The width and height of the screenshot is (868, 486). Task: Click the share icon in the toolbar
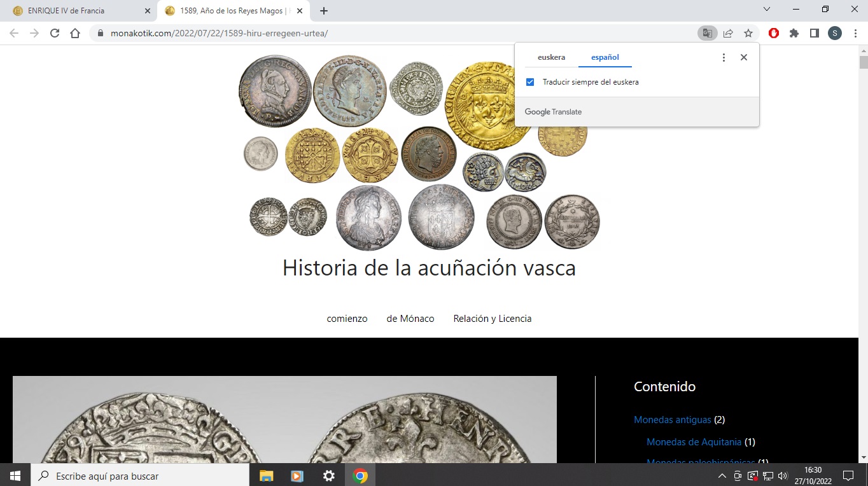pyautogui.click(x=727, y=32)
